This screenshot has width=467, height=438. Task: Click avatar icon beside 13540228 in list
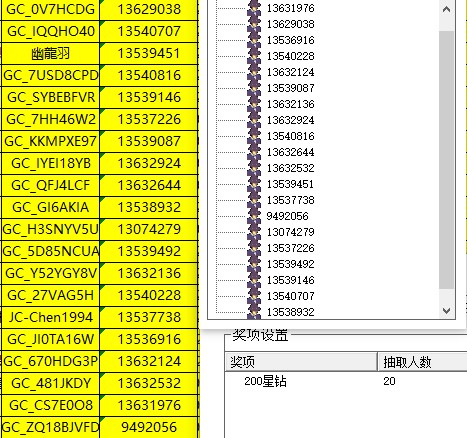click(x=254, y=56)
